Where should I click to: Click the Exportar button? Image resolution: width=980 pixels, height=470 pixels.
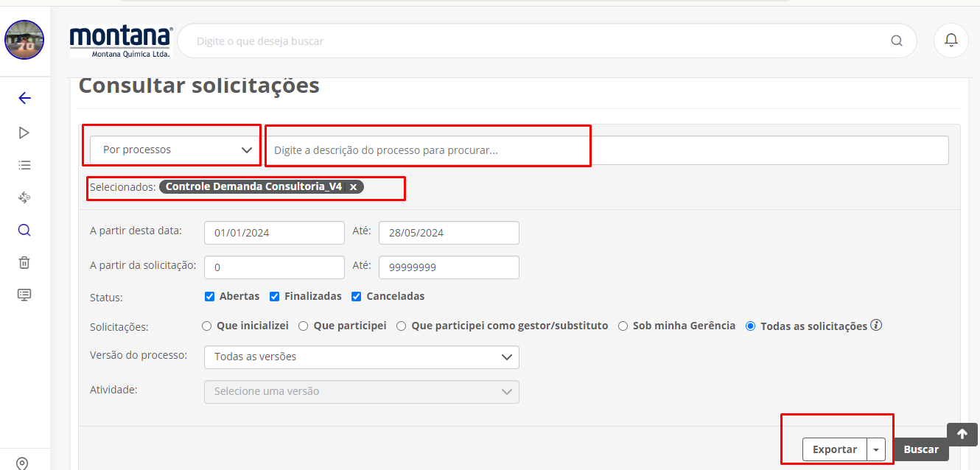834,449
